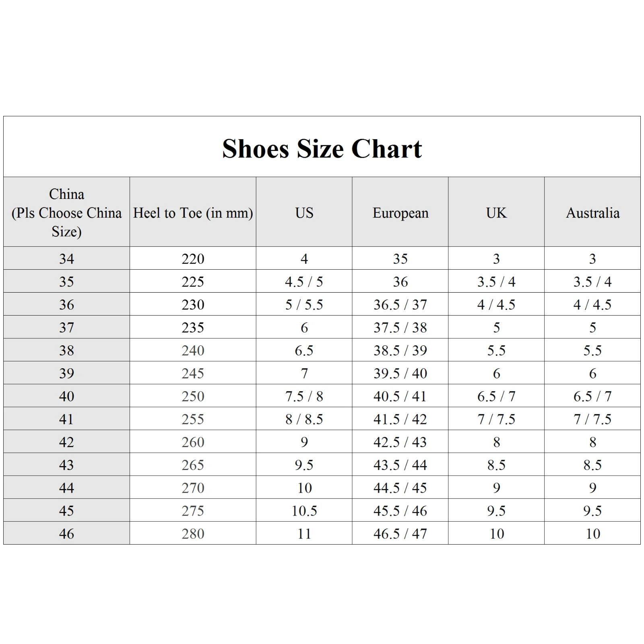
Task: Select the US 7.5 / 8 cell
Action: pyautogui.click(x=304, y=396)
